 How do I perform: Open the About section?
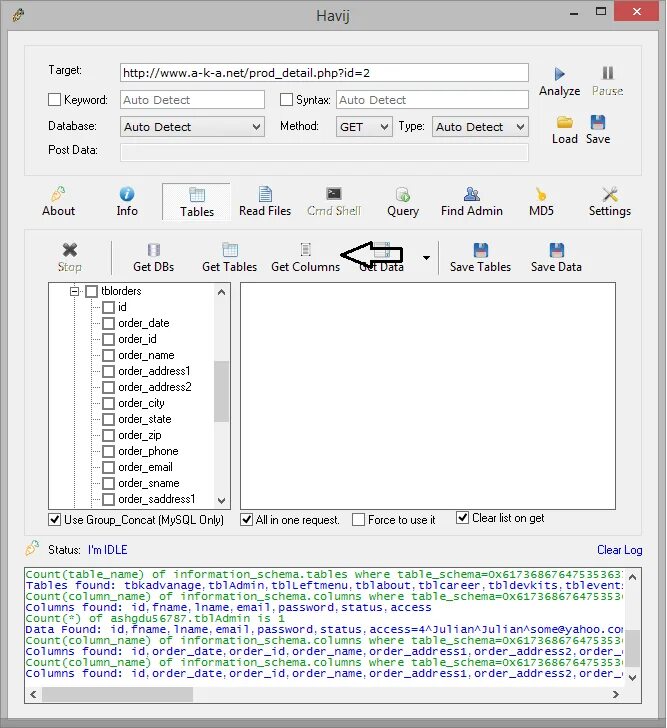58,202
